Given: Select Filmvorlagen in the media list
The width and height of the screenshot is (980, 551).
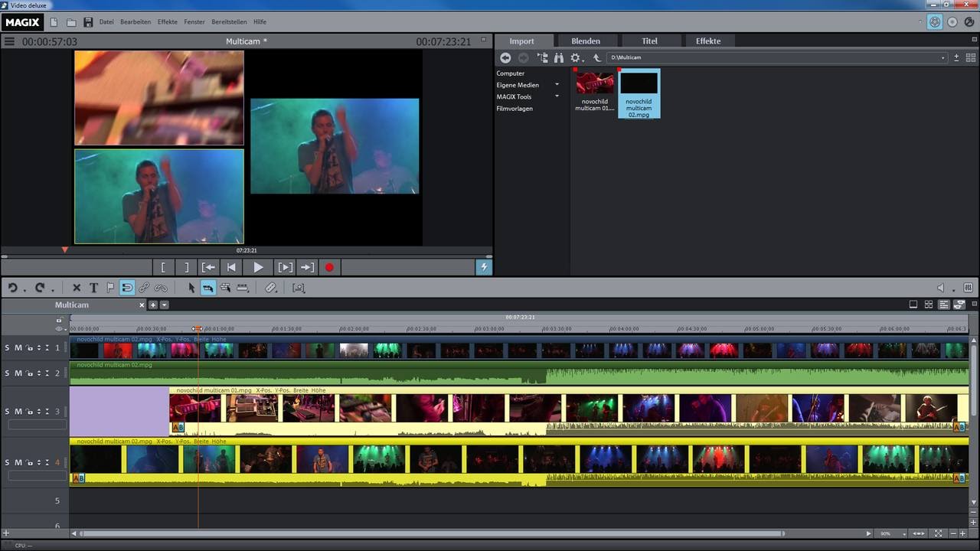Looking at the screenshot, I should 514,109.
